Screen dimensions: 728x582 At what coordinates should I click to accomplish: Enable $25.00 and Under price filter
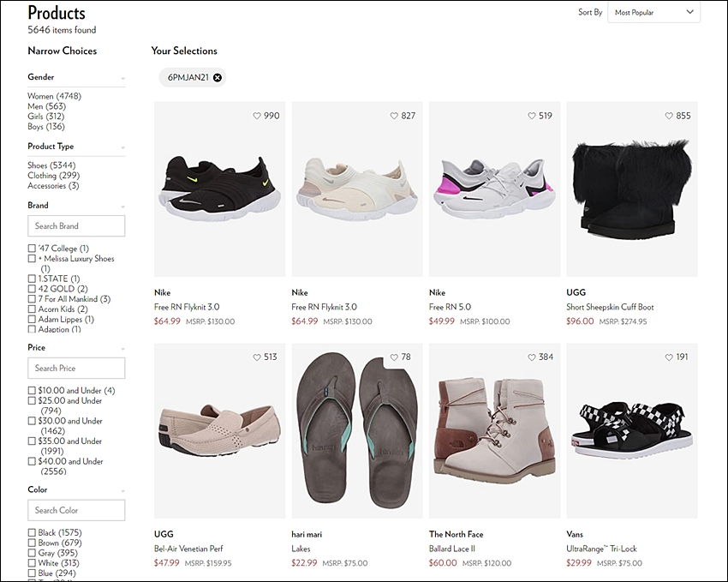pos(33,400)
